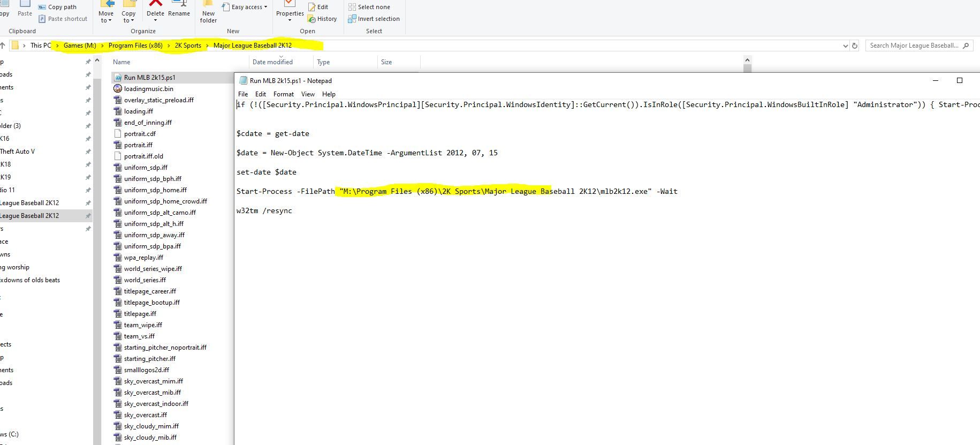Click the red Delete icon in ribbon
The image size is (980, 445).
click(x=155, y=4)
